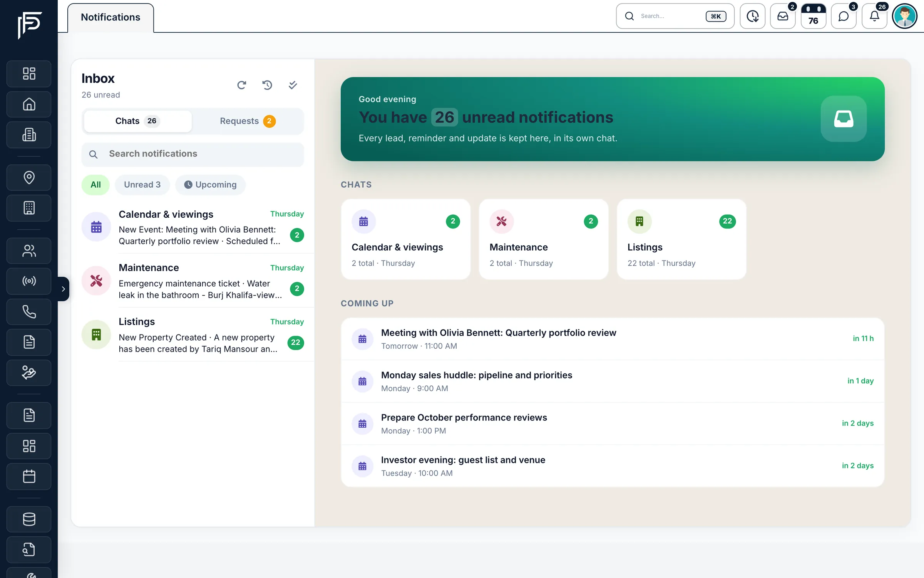Image resolution: width=924 pixels, height=578 pixels.
Task: Open header chat bubble with badge 3
Action: [x=844, y=16]
